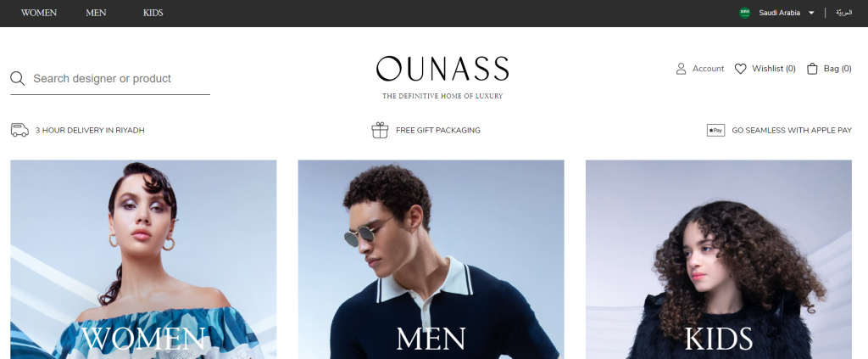Click the delivery van icon
Viewport: 868px width, 359px height.
19,130
